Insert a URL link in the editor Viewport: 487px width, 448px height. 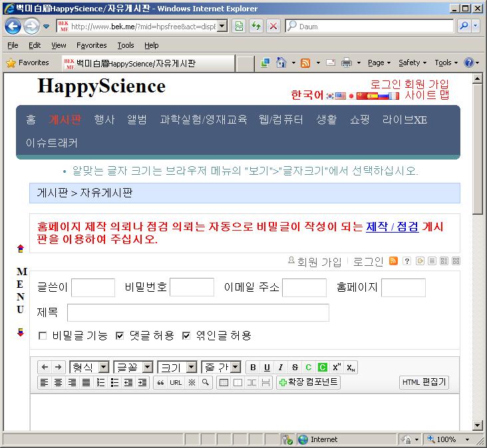[x=176, y=383]
